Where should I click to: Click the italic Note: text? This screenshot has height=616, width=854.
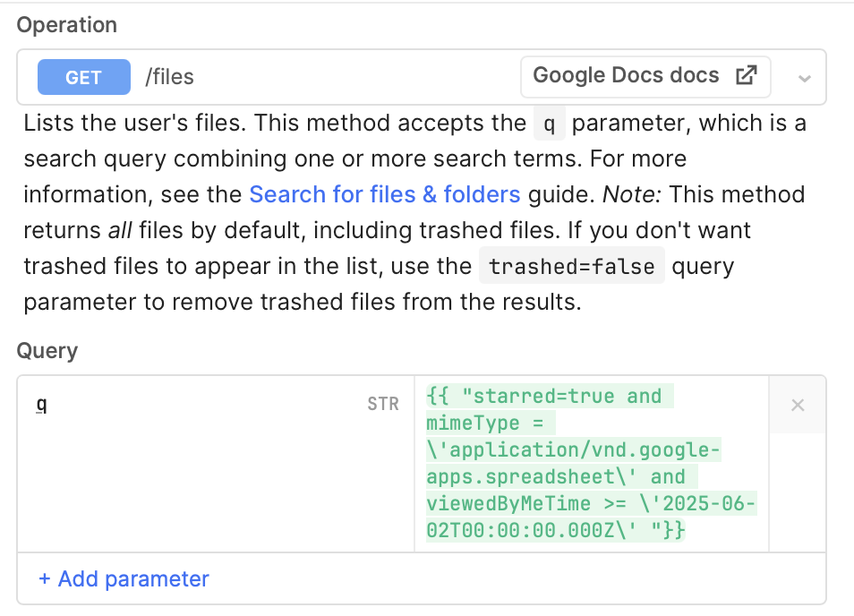[632, 194]
